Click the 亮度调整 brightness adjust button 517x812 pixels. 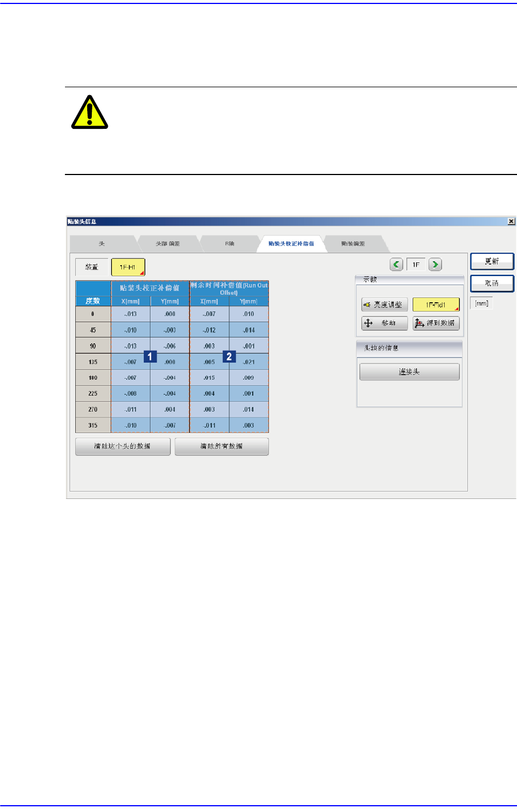pos(384,304)
